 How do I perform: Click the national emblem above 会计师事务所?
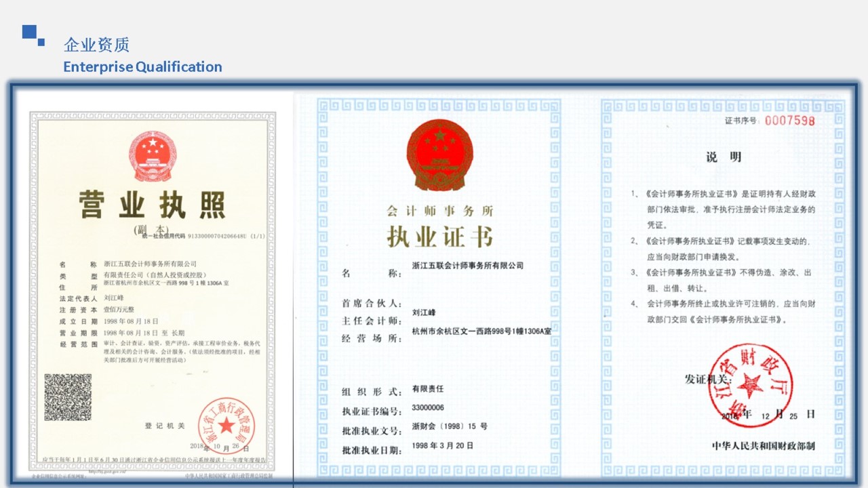[x=439, y=155]
